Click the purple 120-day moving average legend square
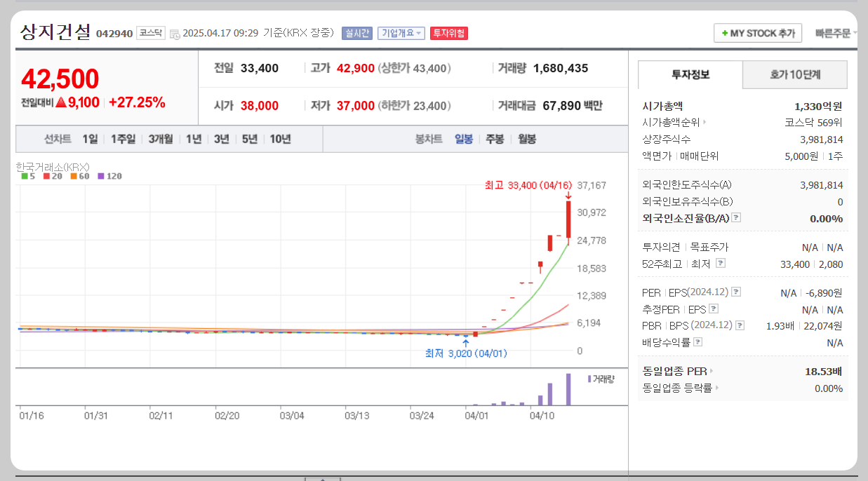The image size is (868, 481). [x=100, y=176]
